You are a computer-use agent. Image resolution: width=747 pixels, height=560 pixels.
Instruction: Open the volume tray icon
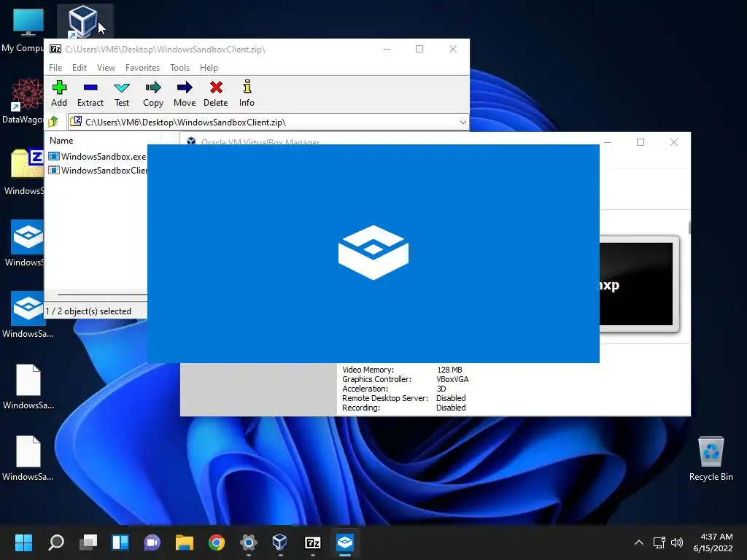click(676, 542)
